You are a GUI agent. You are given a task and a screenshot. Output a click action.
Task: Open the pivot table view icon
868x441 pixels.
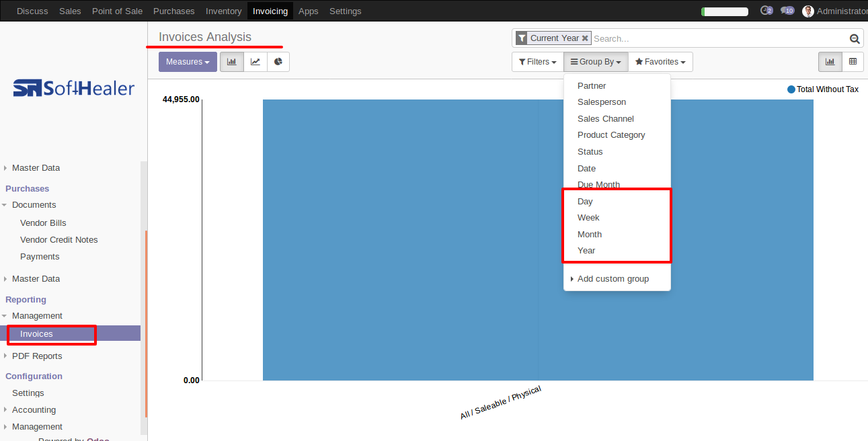tap(853, 62)
